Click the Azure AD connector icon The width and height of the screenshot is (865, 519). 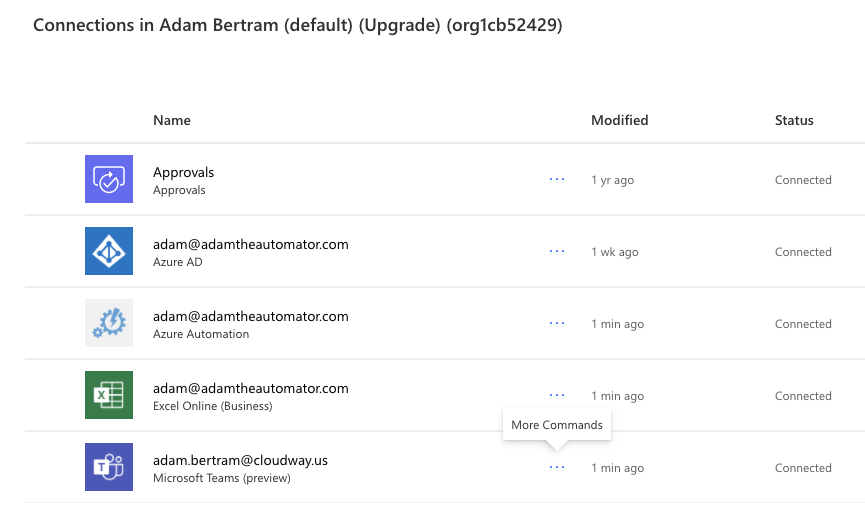click(109, 251)
